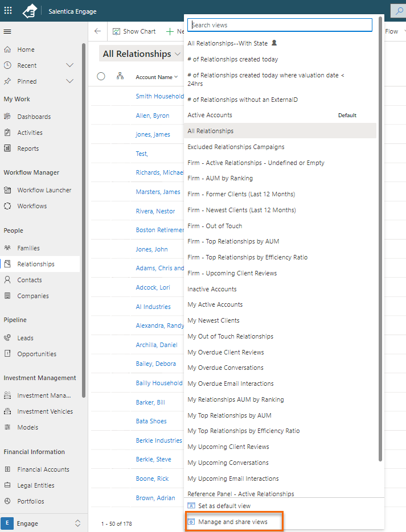Open the app launcher waffle icon
Viewport: 406px width, 532px height.
8,11
